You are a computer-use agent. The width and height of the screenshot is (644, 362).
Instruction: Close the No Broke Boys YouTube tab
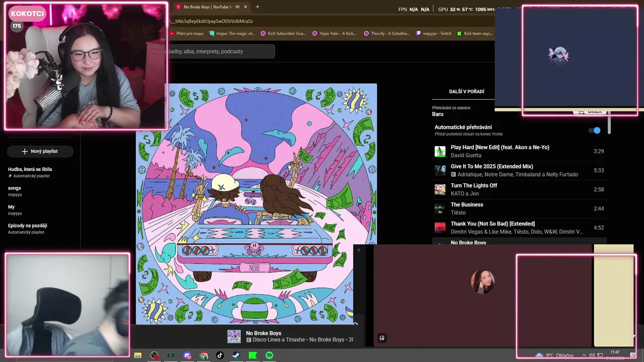pyautogui.click(x=246, y=7)
